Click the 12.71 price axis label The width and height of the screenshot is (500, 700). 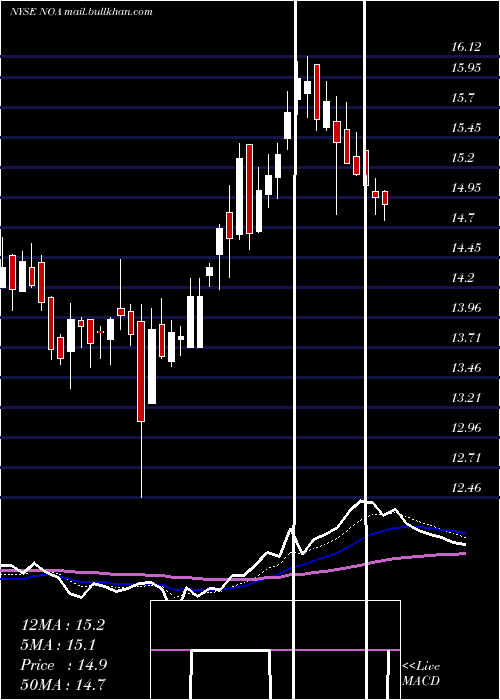[466, 458]
